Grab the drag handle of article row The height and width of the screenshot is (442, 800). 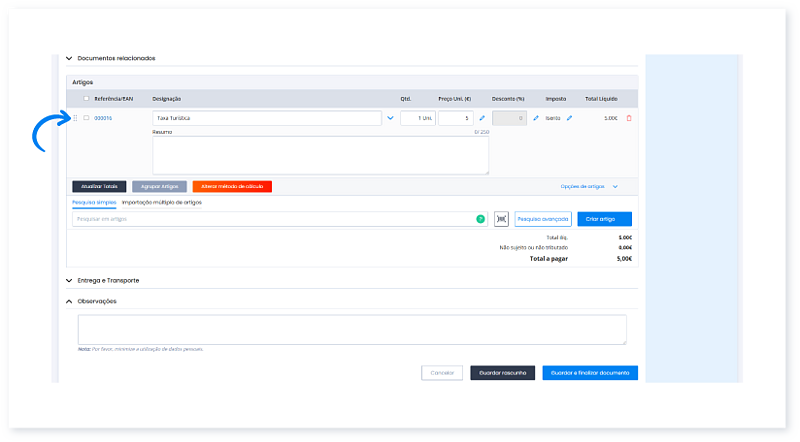pos(75,118)
